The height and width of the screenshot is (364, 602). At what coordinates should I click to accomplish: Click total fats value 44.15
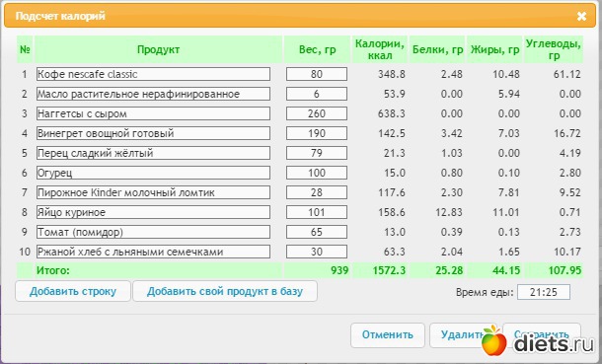506,270
